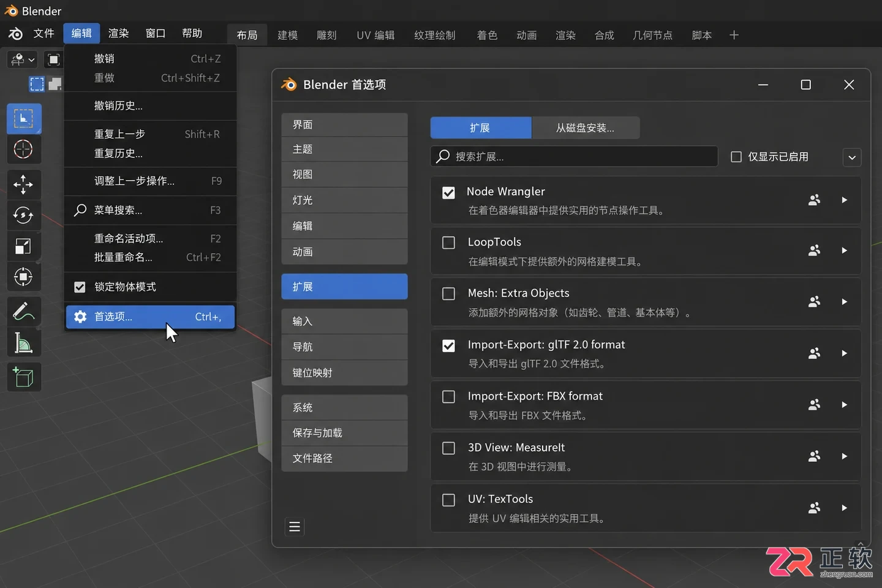Choose 批量重命名... menu entry
The width and height of the screenshot is (882, 588).
[x=150, y=257]
